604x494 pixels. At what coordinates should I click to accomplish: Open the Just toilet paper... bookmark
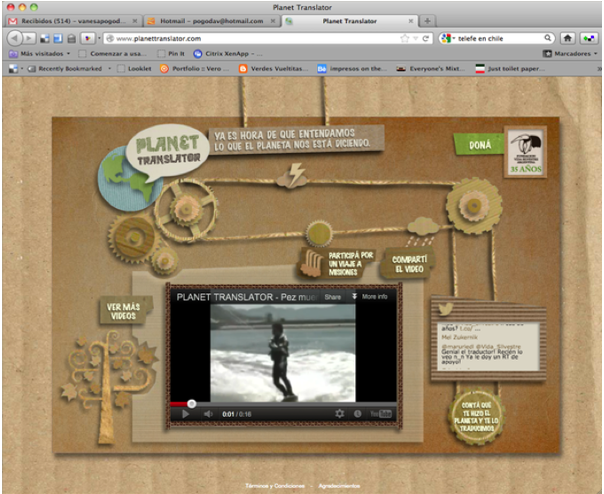pyautogui.click(x=510, y=69)
